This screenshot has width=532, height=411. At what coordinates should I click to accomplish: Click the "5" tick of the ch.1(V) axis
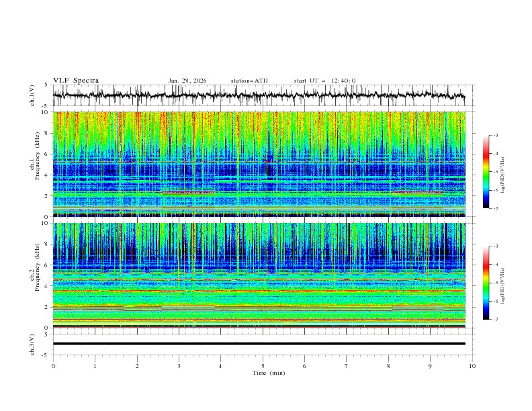tap(47, 85)
